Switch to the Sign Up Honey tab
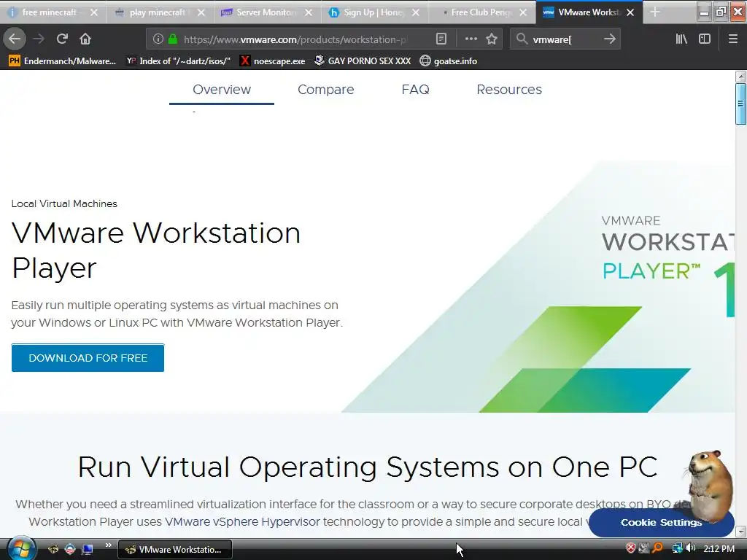Image resolution: width=747 pixels, height=560 pixels. (x=371, y=12)
